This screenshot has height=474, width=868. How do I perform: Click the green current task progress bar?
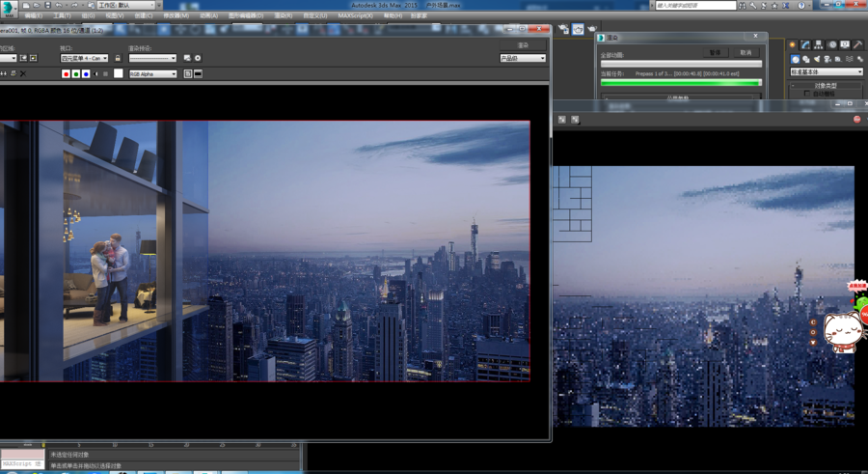coord(681,83)
